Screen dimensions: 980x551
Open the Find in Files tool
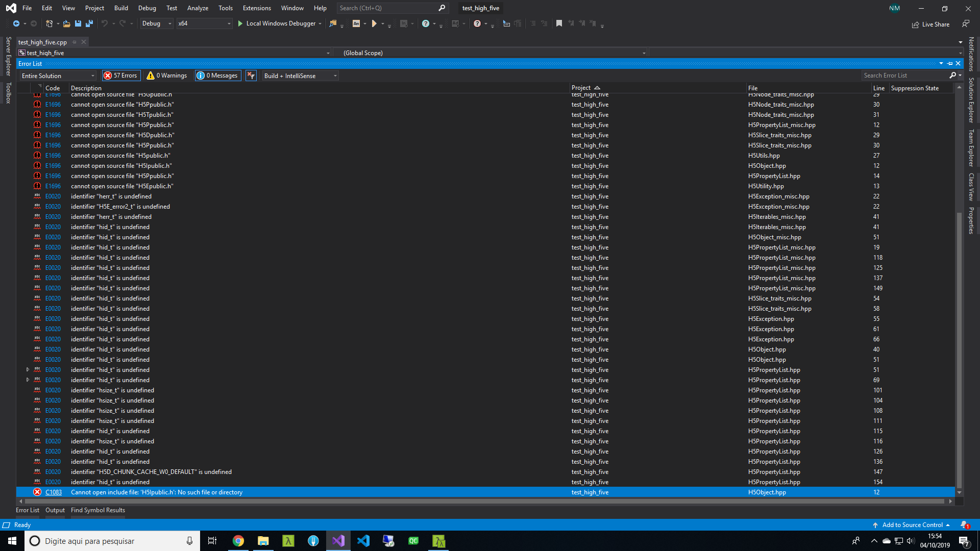click(333, 23)
